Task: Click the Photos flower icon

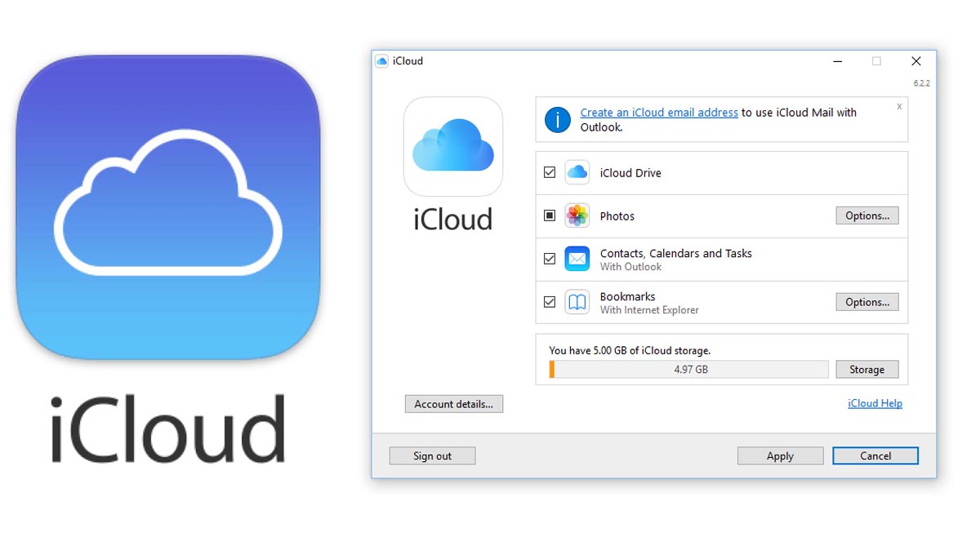Action: click(577, 216)
